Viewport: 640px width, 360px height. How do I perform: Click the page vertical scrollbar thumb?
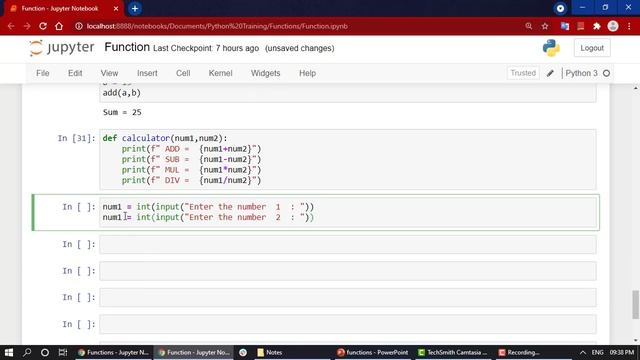tap(636, 304)
